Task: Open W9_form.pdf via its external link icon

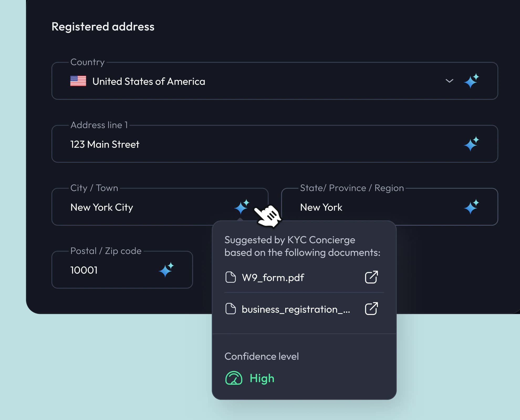Action: click(x=371, y=277)
